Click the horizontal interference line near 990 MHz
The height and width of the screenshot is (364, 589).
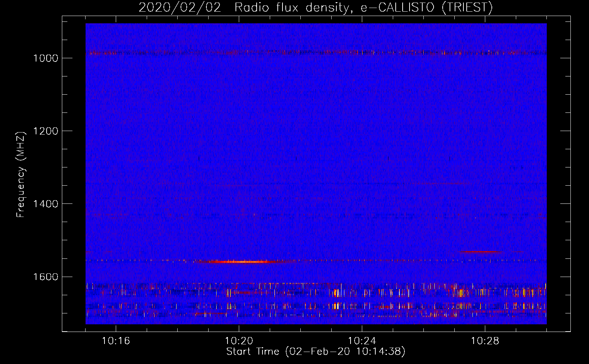pyautogui.click(x=316, y=52)
